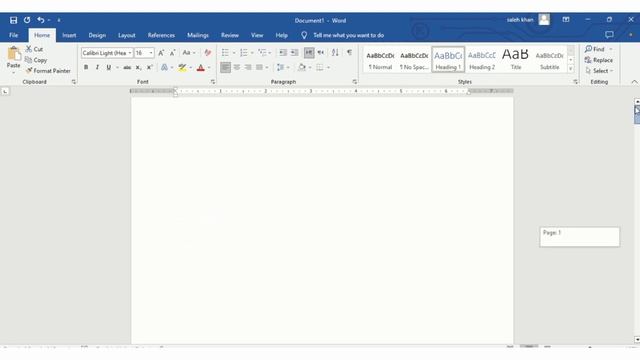This screenshot has width=640, height=360.
Task: Open the Clipboard pane launcher
Action: coord(73,82)
